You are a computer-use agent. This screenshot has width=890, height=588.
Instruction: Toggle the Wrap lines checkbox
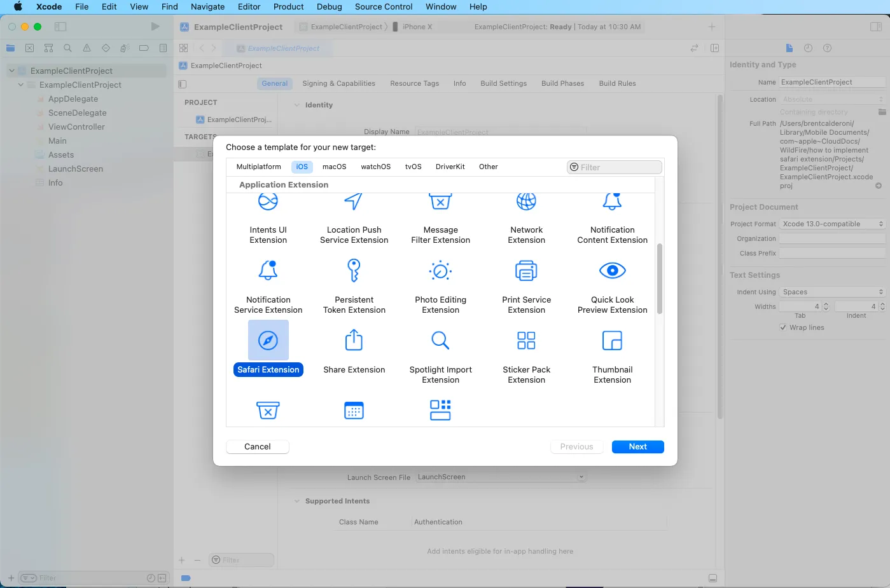pyautogui.click(x=782, y=327)
